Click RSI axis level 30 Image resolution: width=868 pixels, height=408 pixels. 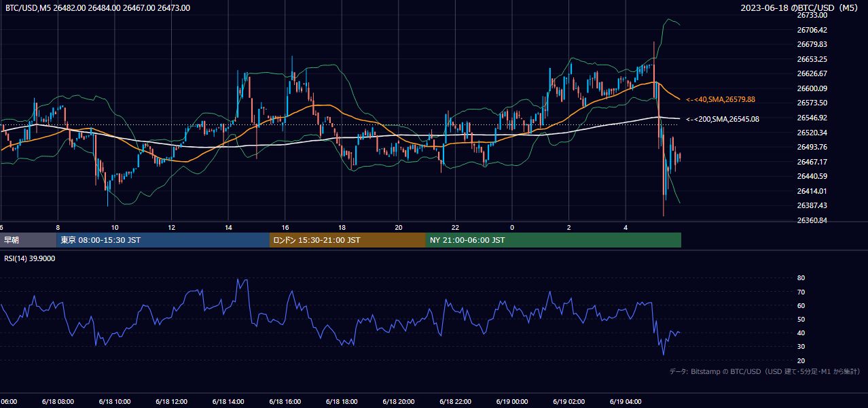point(801,347)
